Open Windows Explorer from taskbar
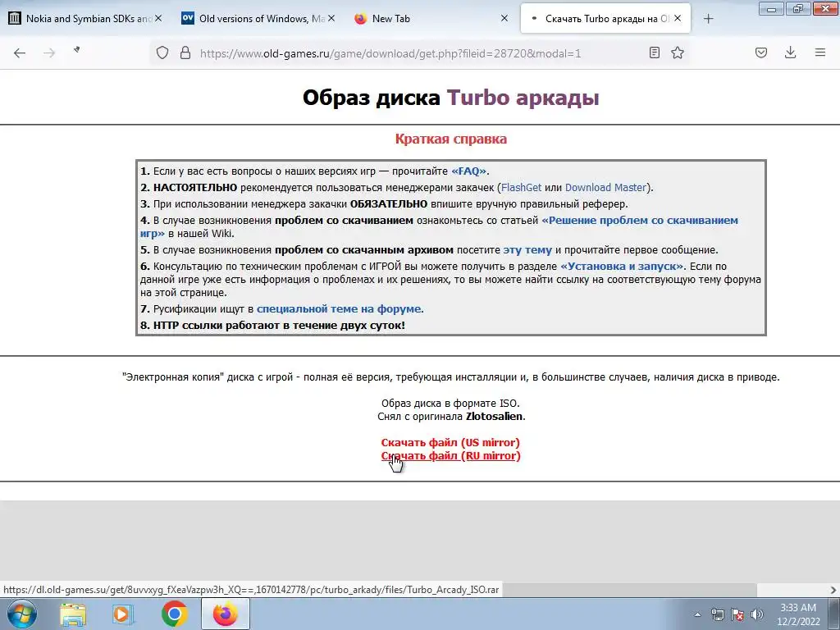The width and height of the screenshot is (840, 630). tap(73, 614)
